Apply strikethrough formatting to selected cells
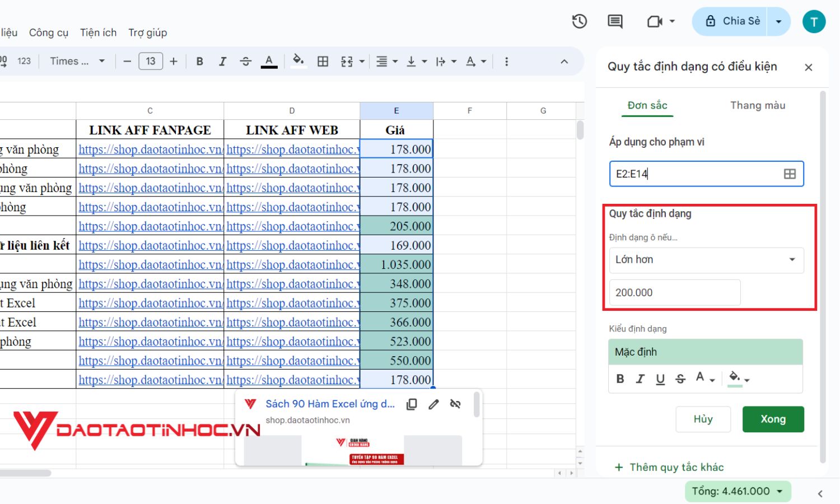 coord(246,61)
